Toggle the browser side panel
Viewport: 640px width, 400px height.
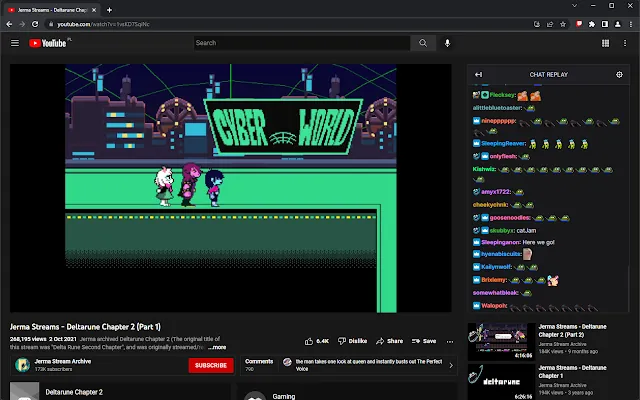[x=605, y=24]
